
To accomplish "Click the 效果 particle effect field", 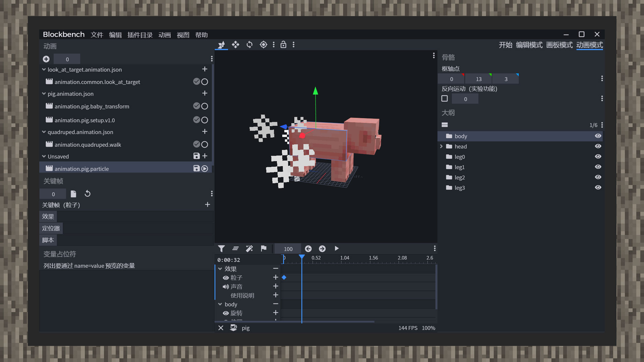I will [136, 217].
